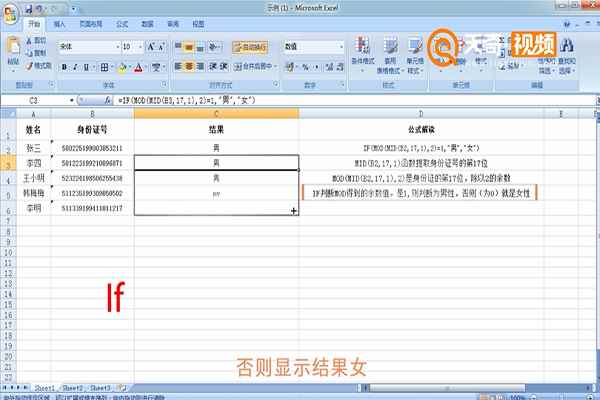Open the font name dropdown

coord(117,47)
